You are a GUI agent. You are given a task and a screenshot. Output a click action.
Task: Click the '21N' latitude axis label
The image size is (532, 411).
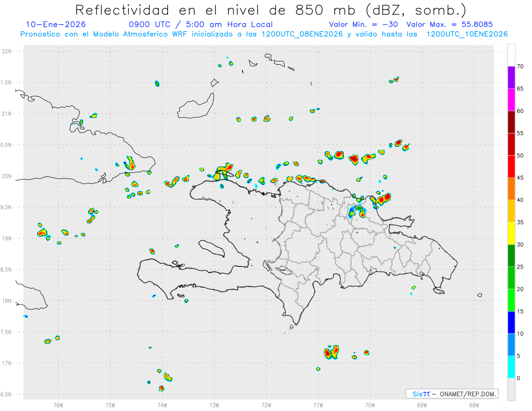click(x=8, y=114)
